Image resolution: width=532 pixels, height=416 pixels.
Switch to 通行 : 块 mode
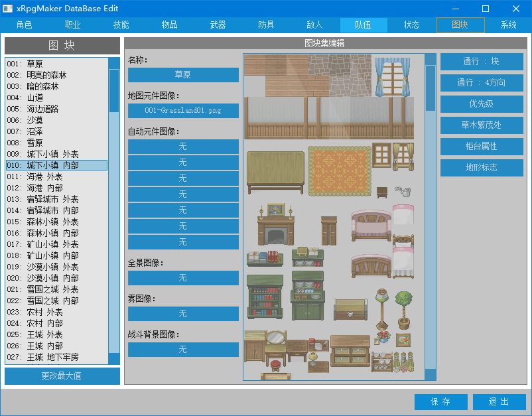(x=482, y=62)
